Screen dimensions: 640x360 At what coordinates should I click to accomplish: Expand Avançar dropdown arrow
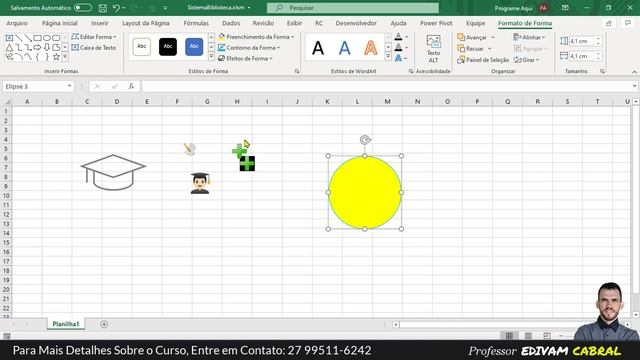click(x=493, y=38)
